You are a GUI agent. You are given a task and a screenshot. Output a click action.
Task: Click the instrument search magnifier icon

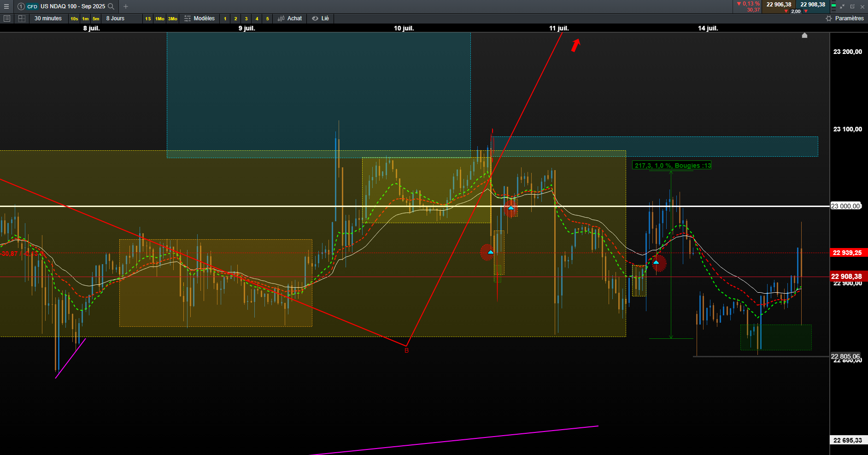111,6
